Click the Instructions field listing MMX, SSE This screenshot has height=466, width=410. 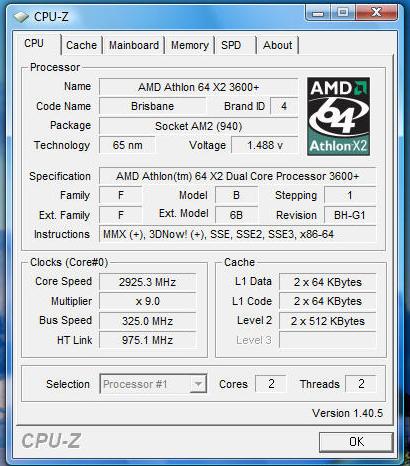tap(237, 234)
